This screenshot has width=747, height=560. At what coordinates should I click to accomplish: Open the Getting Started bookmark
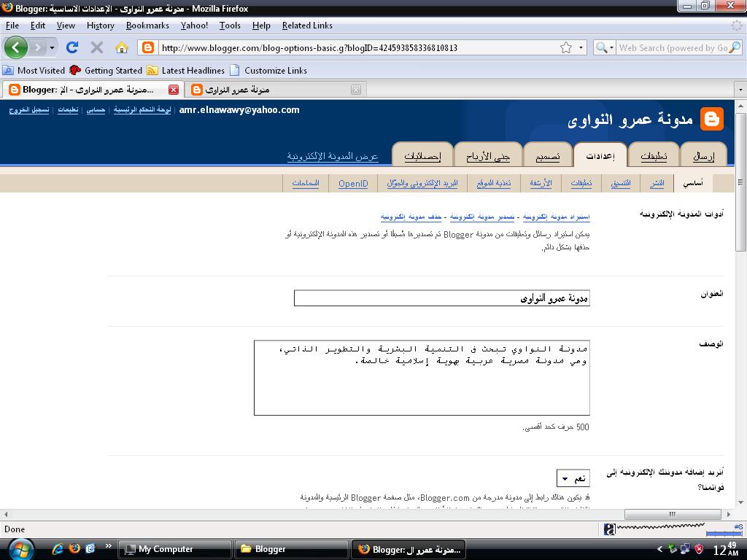click(106, 71)
